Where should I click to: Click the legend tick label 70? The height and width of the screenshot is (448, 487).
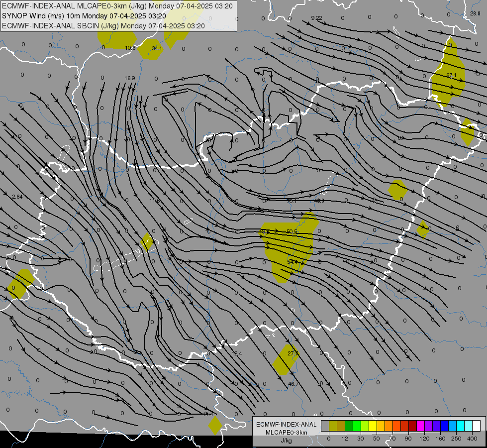392,439
